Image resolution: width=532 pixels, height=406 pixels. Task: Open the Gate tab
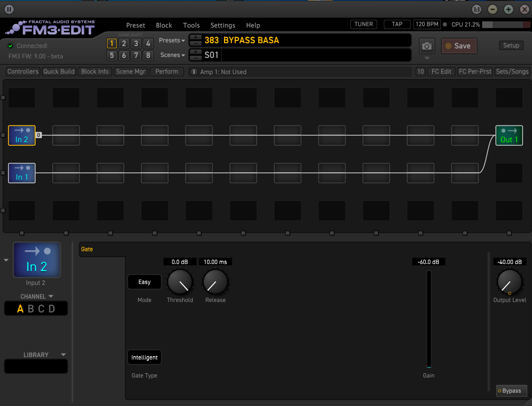coord(87,249)
